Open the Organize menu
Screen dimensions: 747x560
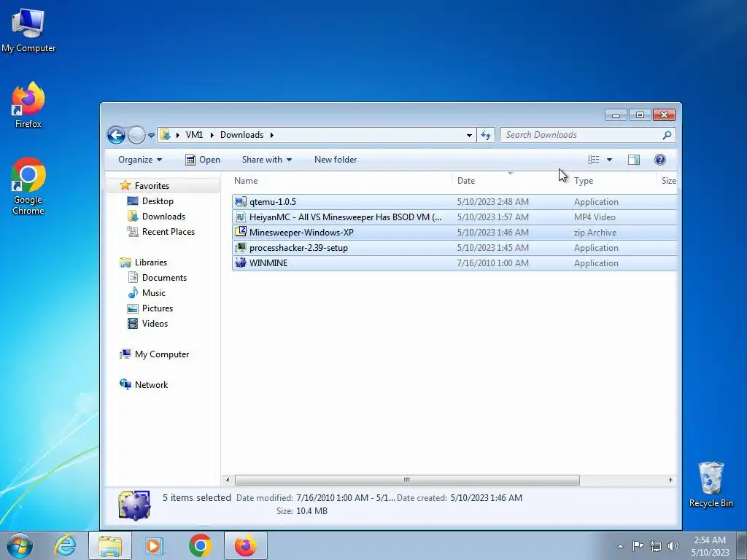(140, 160)
